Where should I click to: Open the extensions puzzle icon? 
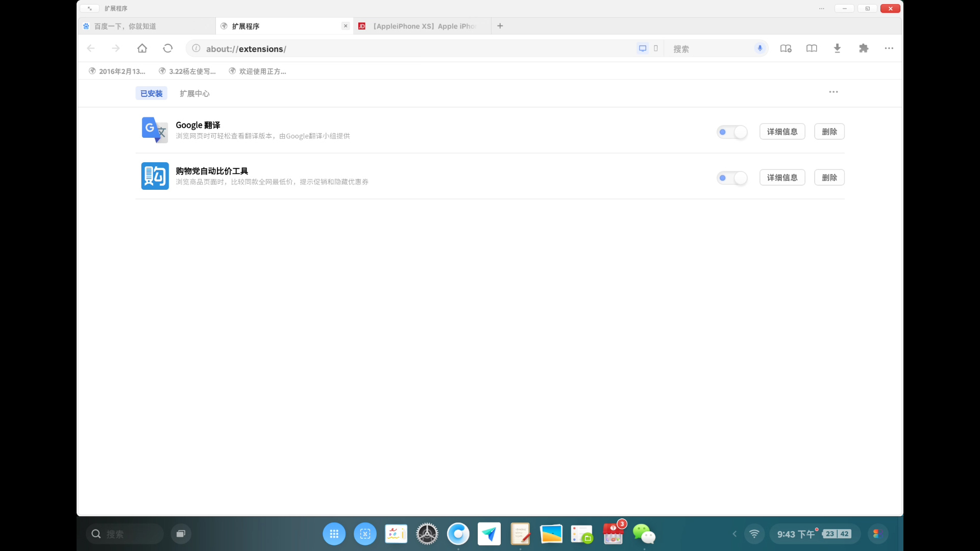864,48
